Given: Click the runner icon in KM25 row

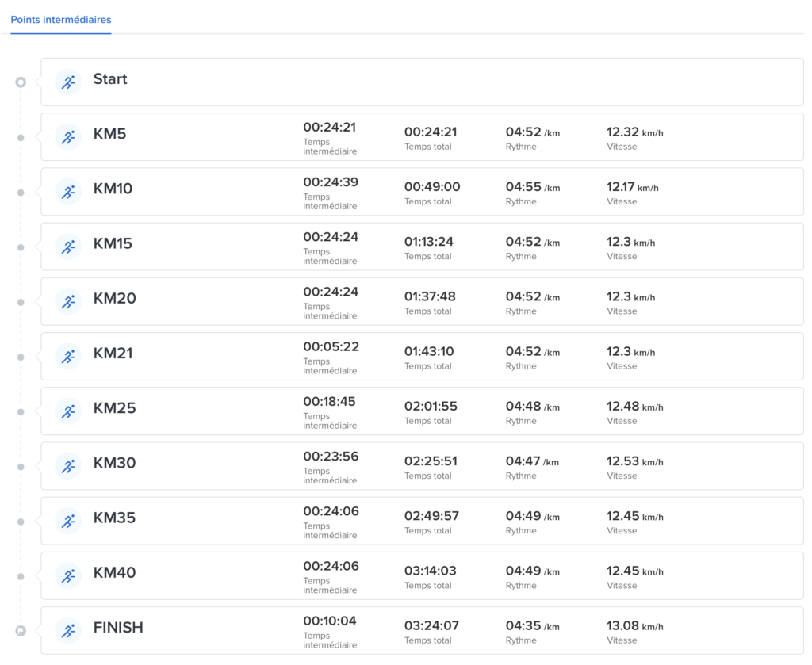Looking at the screenshot, I should [x=68, y=411].
